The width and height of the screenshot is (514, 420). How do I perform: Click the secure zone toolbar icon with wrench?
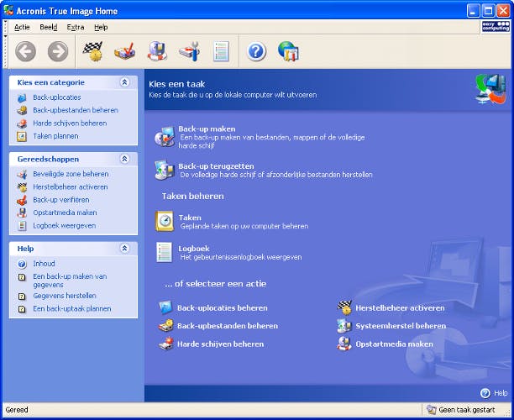coord(190,51)
